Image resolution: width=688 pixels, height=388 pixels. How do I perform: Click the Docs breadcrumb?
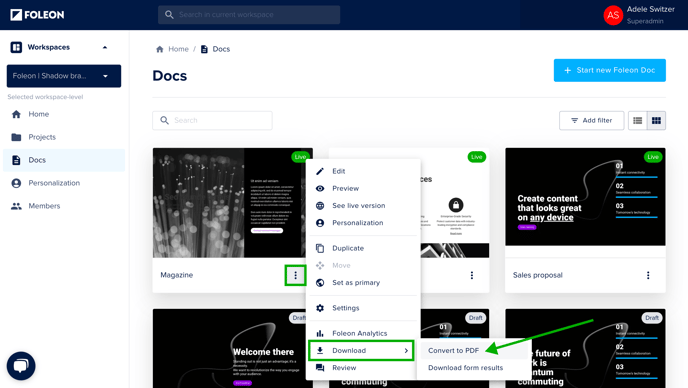221,49
